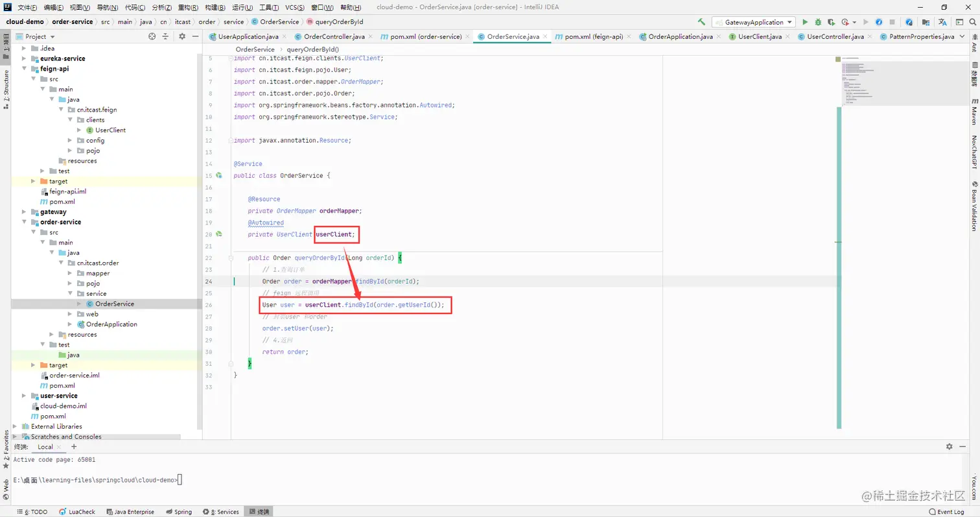Open the 文件(F) menu
Screen dimensions: 980x517
[27, 7]
